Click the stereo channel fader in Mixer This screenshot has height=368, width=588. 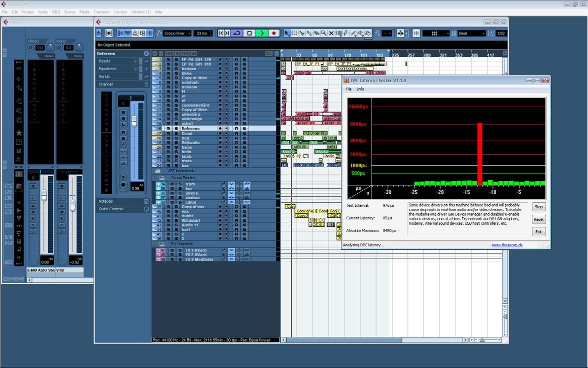point(44,195)
